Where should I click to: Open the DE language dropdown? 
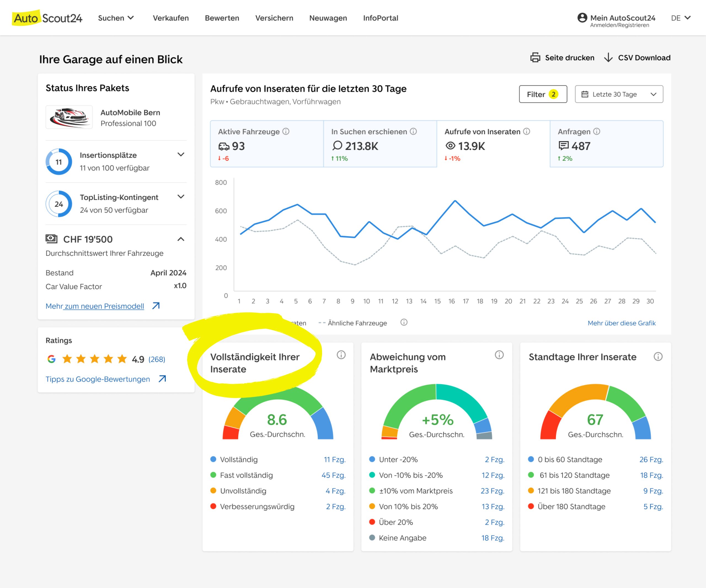(x=680, y=18)
